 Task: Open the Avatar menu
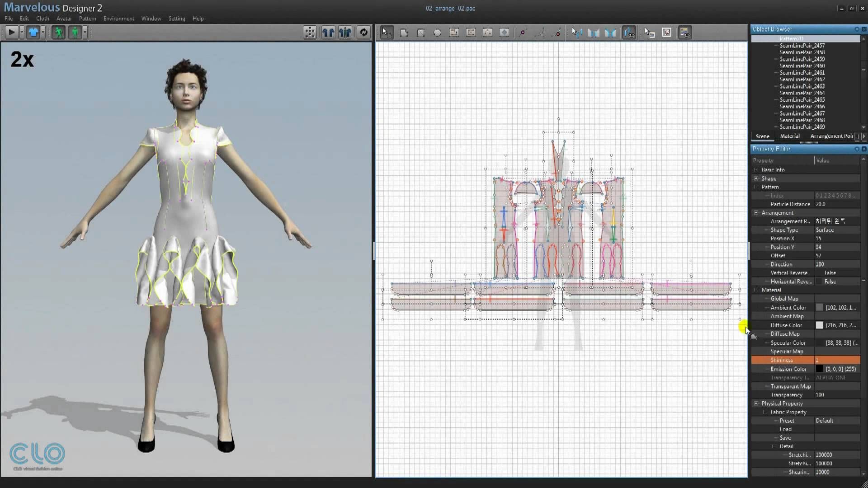[64, 19]
